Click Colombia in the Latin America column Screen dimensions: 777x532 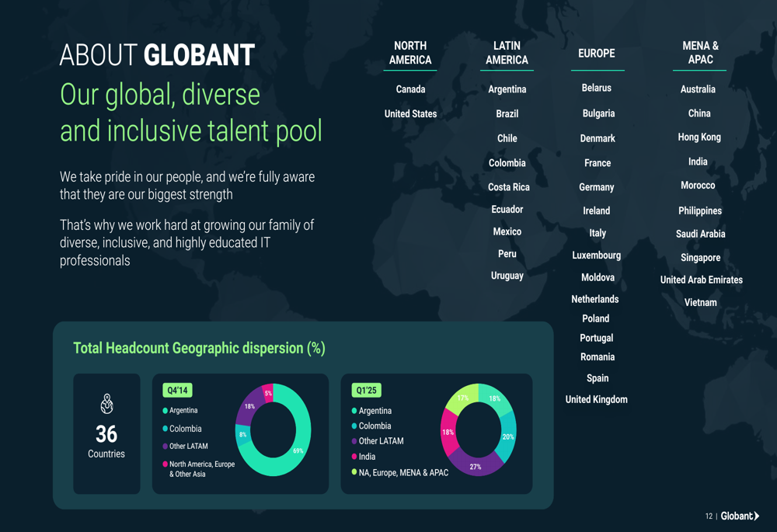coord(507,163)
